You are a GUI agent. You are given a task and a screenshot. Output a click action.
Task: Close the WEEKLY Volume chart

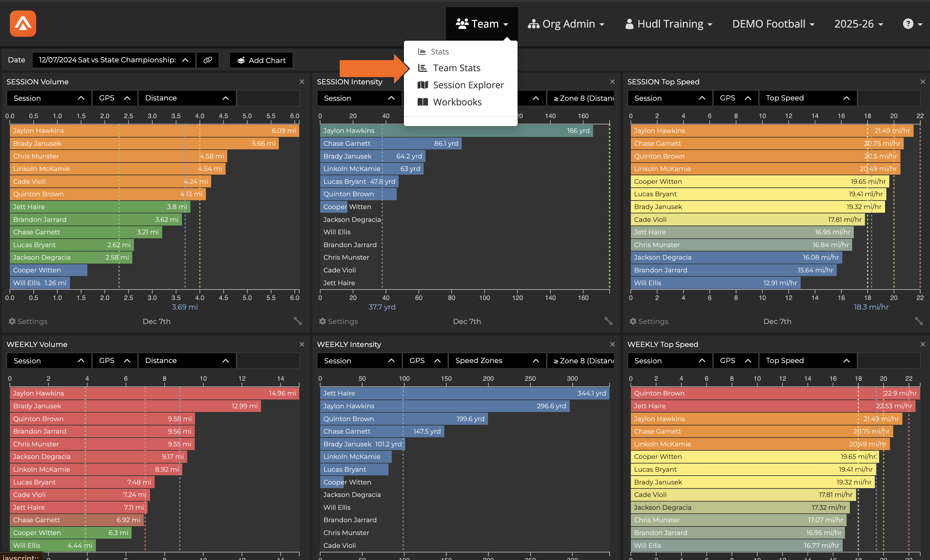coord(301,344)
